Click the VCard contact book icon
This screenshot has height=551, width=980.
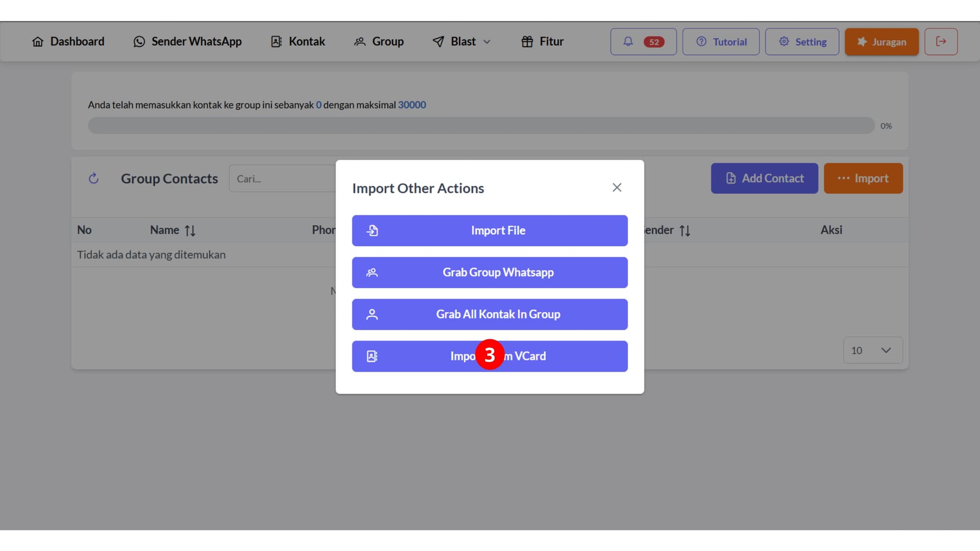[x=372, y=356]
